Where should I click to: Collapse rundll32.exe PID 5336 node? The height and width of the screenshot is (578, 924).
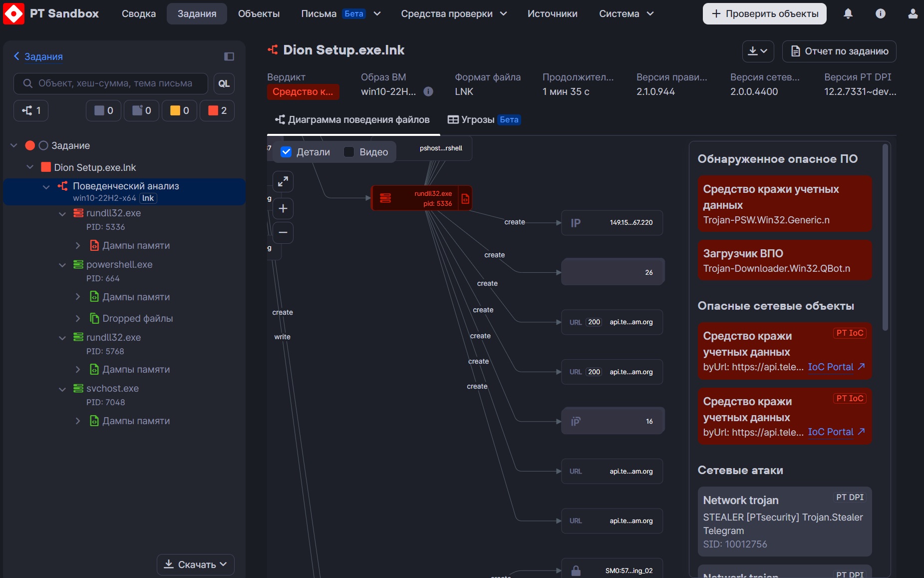click(62, 214)
